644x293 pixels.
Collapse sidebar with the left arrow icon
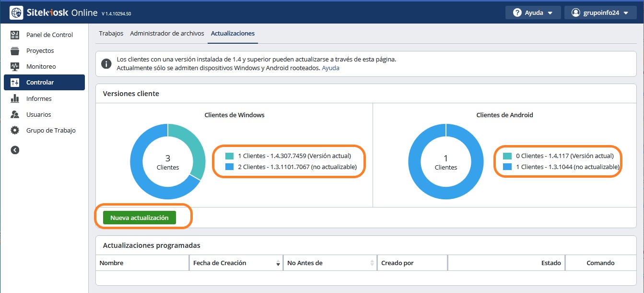15,150
